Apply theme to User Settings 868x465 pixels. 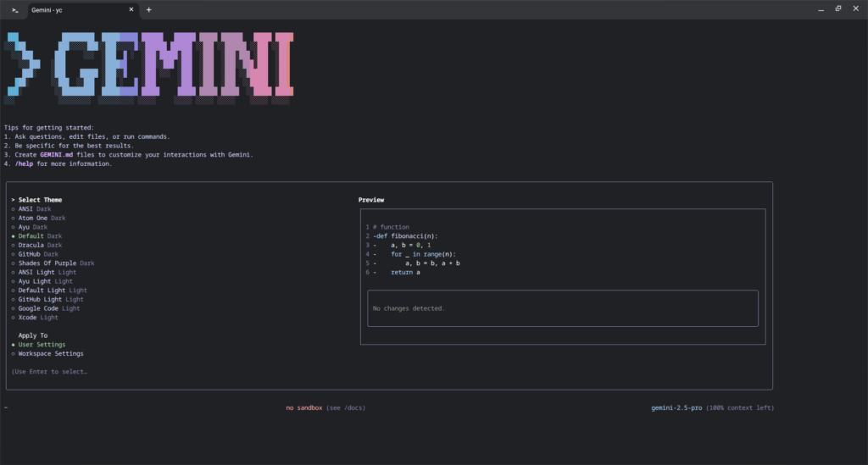39,345
